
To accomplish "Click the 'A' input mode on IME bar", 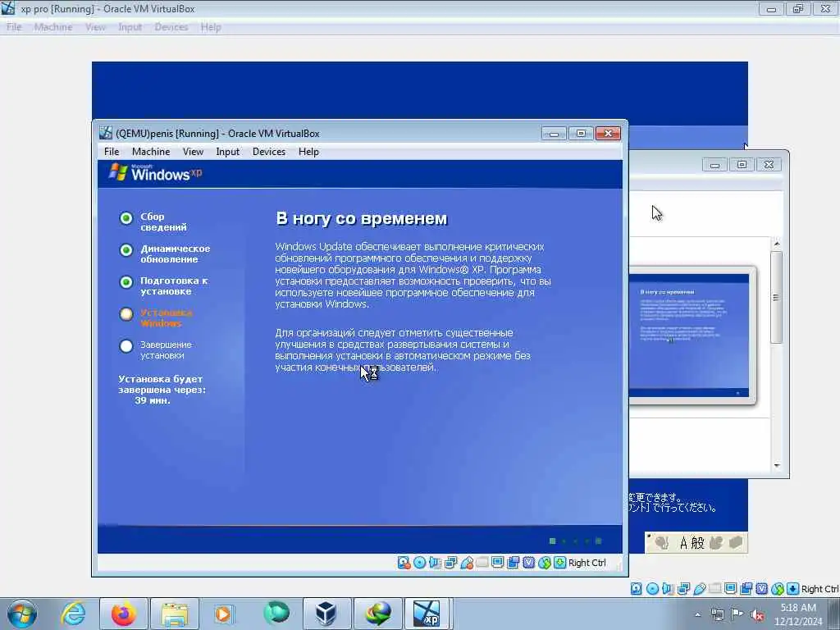I will [x=683, y=543].
